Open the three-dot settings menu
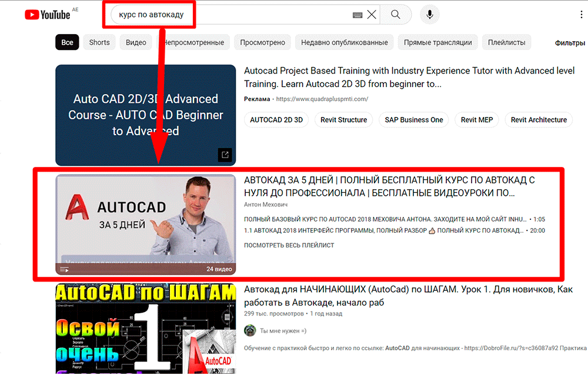588x392 pixels. point(582,15)
